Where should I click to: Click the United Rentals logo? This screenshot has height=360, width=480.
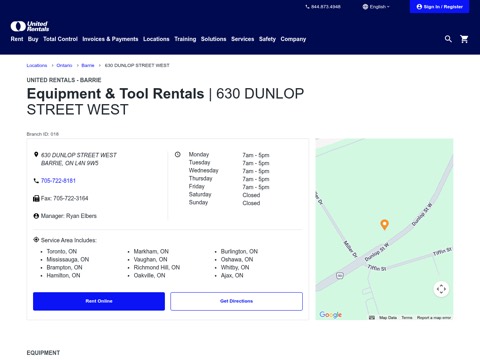click(x=30, y=26)
